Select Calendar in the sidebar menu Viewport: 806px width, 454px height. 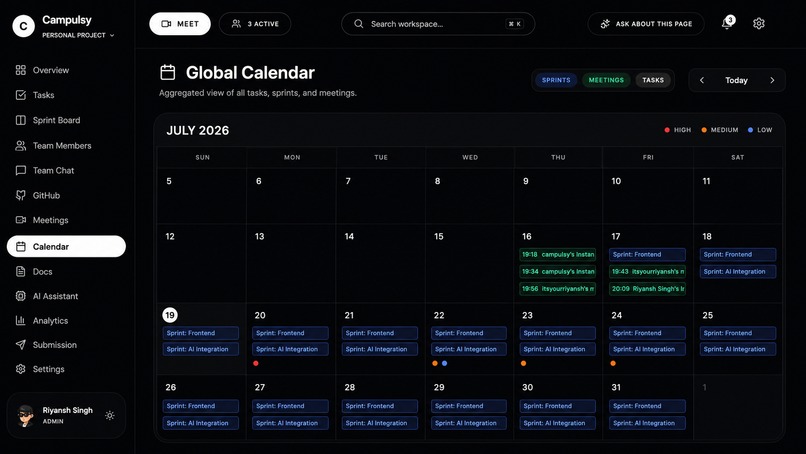tap(66, 247)
